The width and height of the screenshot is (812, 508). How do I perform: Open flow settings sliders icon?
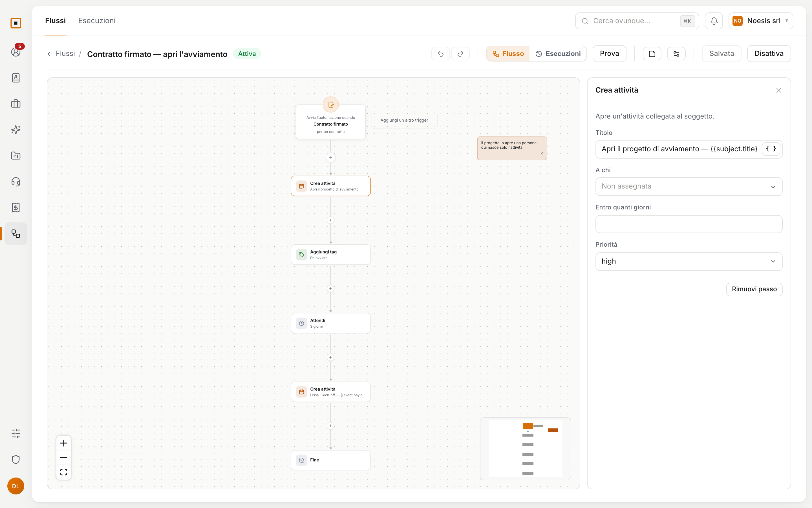tap(676, 54)
